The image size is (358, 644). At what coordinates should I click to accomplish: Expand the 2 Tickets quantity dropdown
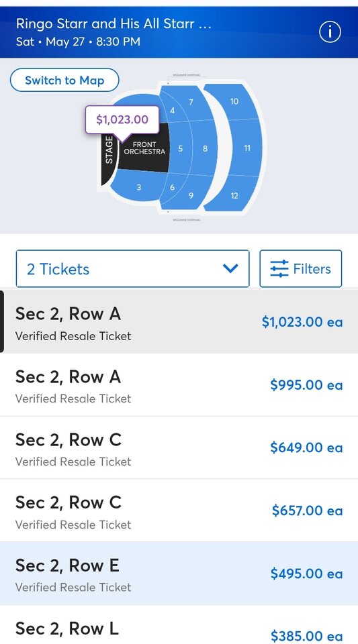[x=132, y=268]
